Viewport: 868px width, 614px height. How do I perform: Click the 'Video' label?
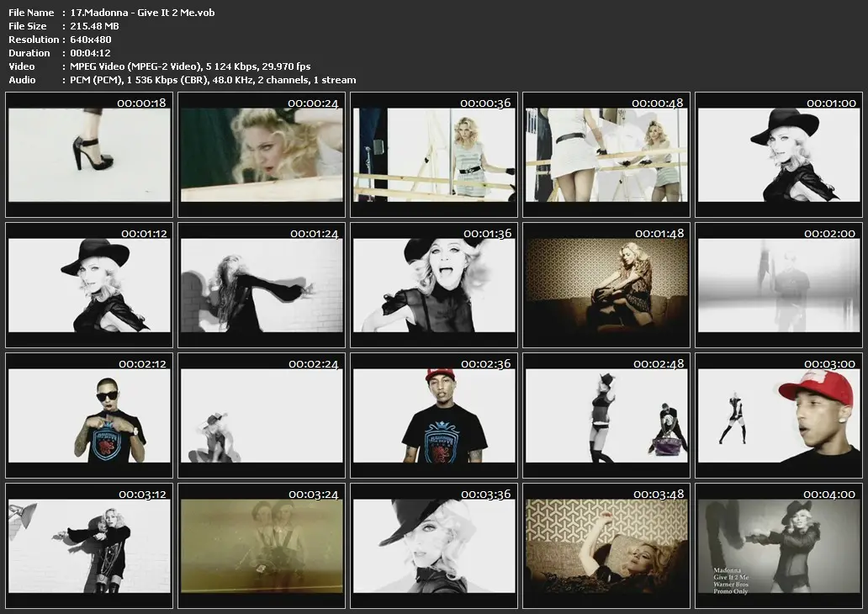(x=22, y=66)
